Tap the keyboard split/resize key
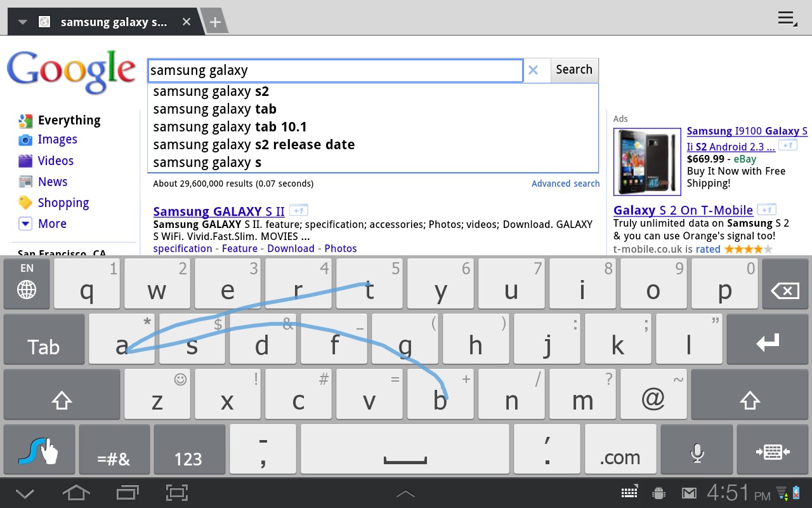This screenshot has width=812, height=508. pos(773,449)
